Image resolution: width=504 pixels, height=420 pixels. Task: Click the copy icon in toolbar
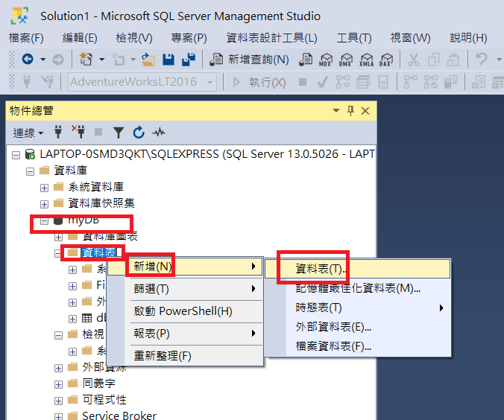tap(434, 60)
